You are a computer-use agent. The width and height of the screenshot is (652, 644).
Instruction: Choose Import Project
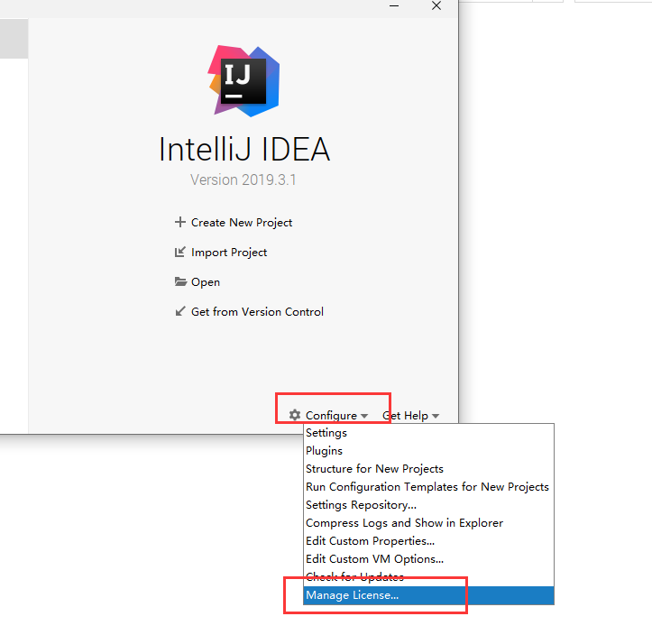pyautogui.click(x=229, y=253)
